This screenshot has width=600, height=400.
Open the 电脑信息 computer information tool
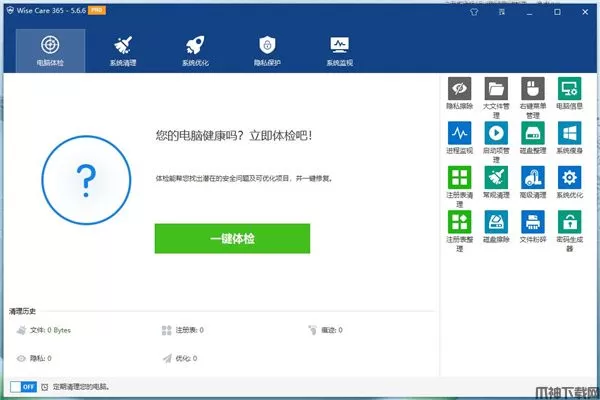coord(569,88)
